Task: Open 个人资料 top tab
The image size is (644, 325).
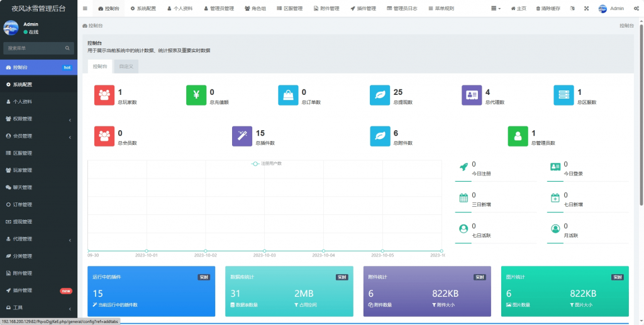Action: (180, 8)
